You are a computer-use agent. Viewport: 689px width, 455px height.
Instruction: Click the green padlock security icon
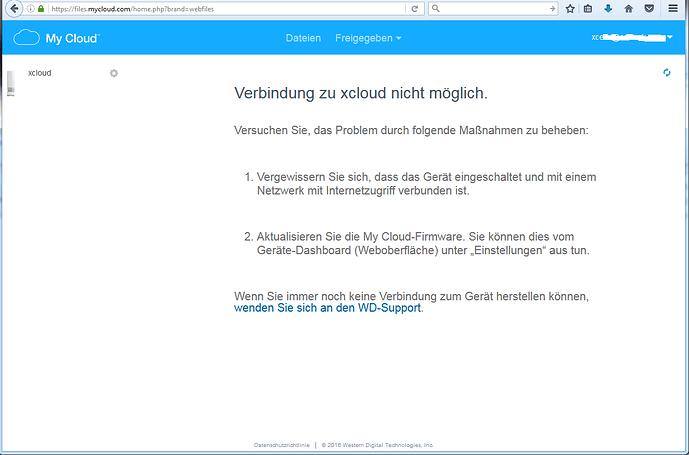[x=41, y=8]
